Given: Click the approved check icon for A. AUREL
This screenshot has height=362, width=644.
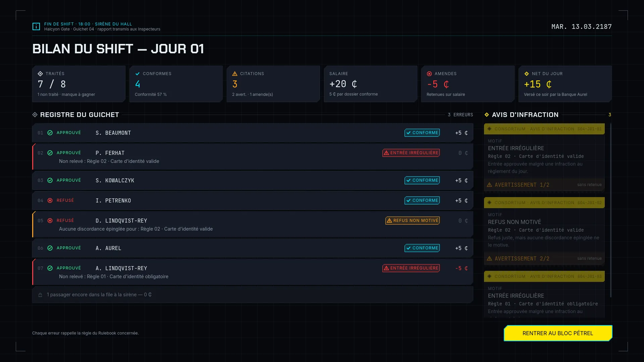Looking at the screenshot, I should tap(50, 248).
